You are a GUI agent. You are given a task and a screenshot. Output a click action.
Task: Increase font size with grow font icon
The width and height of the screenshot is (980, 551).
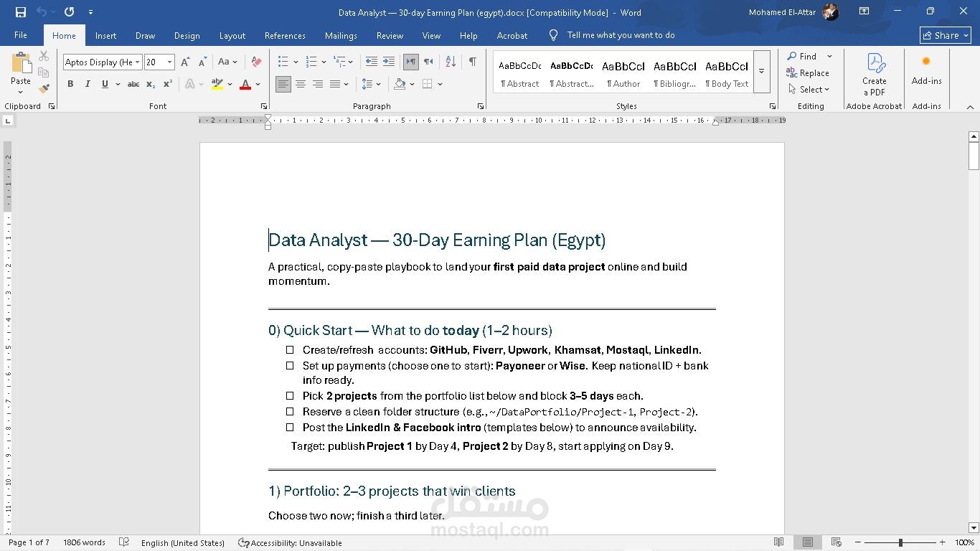185,62
